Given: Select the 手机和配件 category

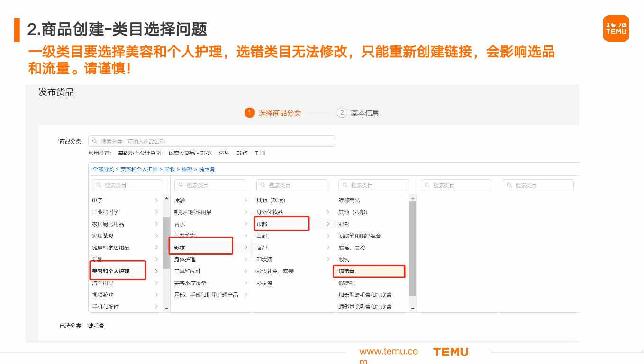Looking at the screenshot, I should point(106,307).
